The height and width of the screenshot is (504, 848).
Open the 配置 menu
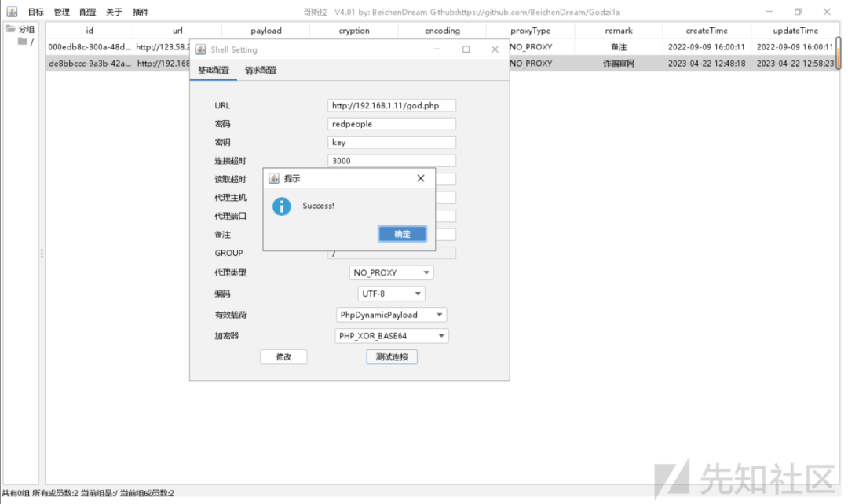pos(88,12)
